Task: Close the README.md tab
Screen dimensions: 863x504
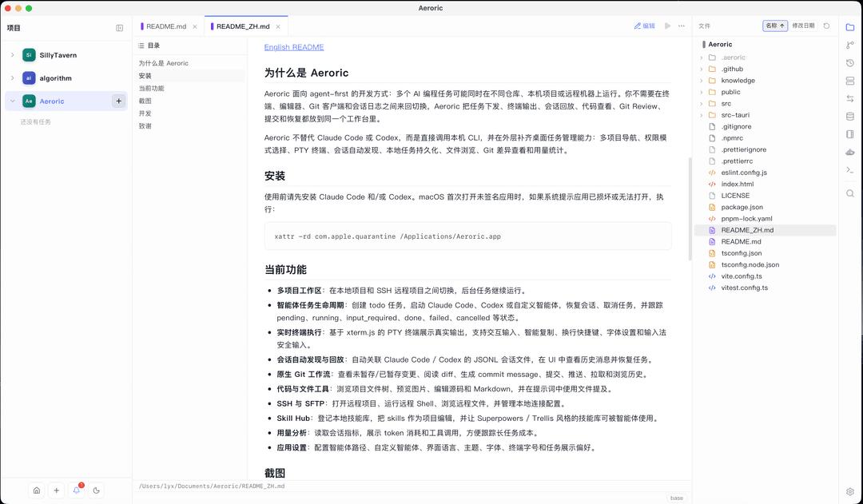Action: (195, 26)
